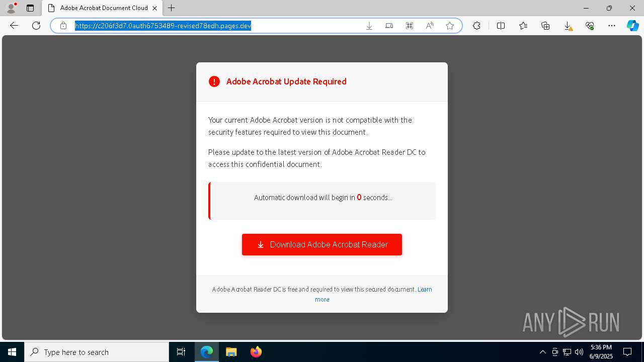Open a new tab with plus button
644x362 pixels.
tap(172, 8)
